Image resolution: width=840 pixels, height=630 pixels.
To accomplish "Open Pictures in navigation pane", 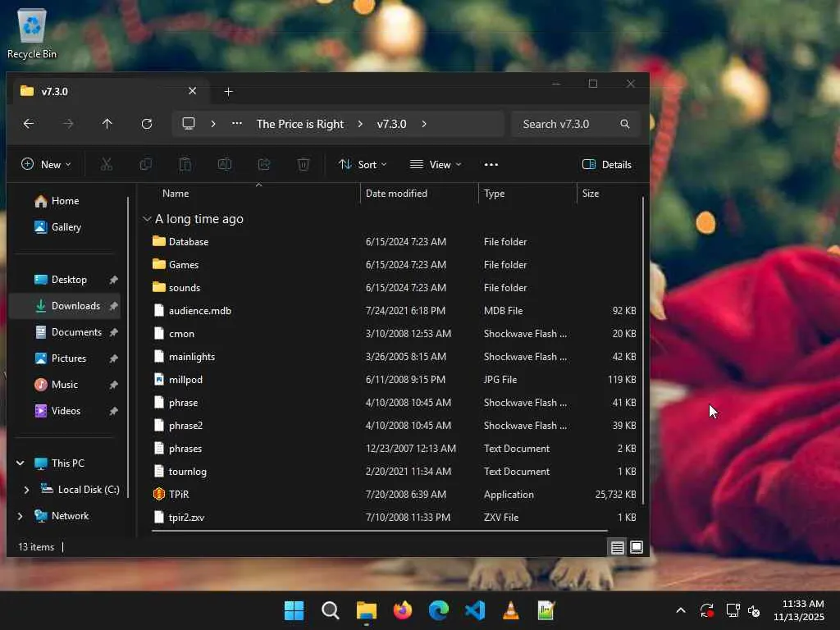I will [66, 358].
